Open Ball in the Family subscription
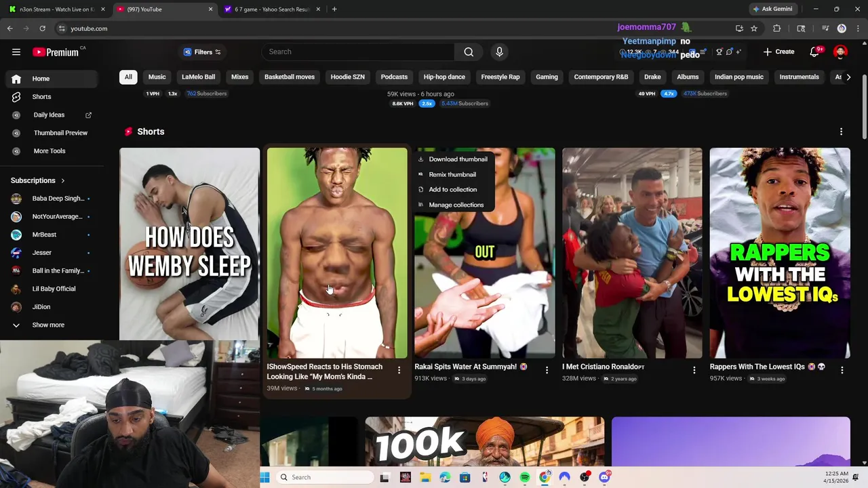 click(x=53, y=270)
